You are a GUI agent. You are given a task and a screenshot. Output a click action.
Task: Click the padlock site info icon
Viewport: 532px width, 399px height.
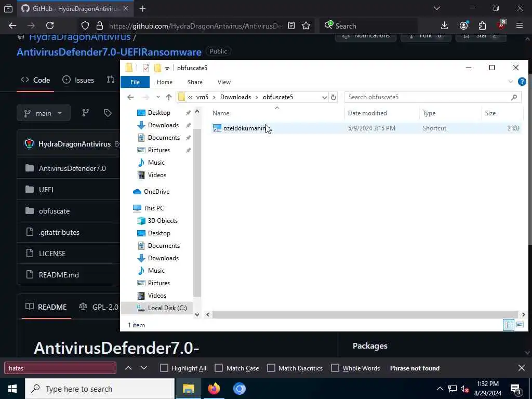click(x=99, y=26)
